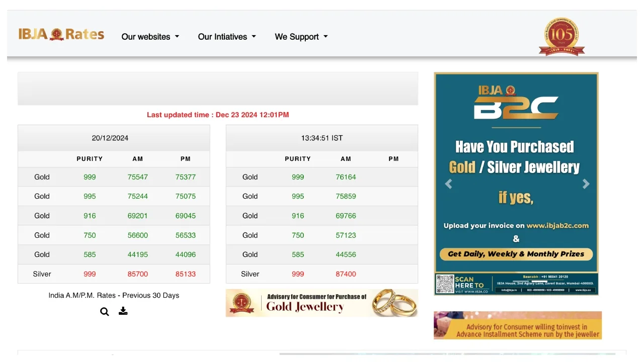
Task: Click Silver PM rate 85133
Action: click(x=186, y=274)
